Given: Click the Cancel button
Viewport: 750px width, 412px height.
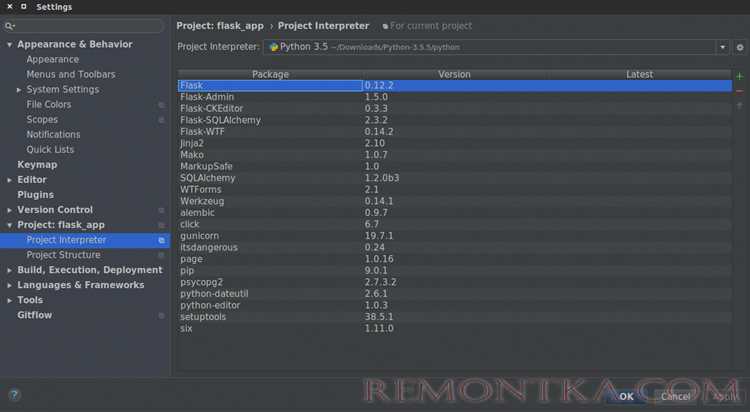Looking at the screenshot, I should coord(675,397).
